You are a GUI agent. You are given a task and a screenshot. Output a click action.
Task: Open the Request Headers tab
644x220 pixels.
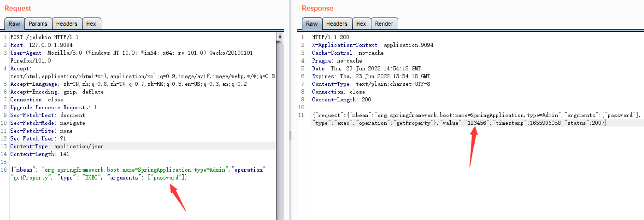click(x=67, y=24)
